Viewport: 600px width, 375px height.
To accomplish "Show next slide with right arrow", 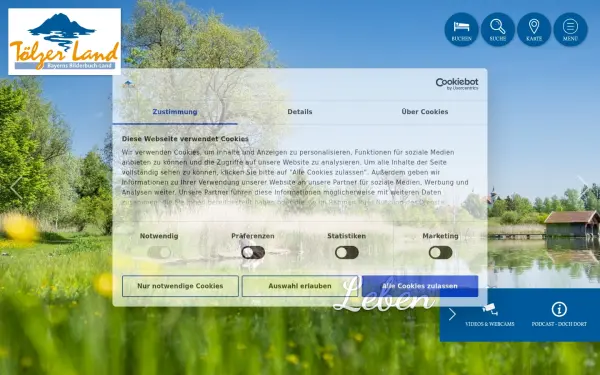I will point(584,188).
